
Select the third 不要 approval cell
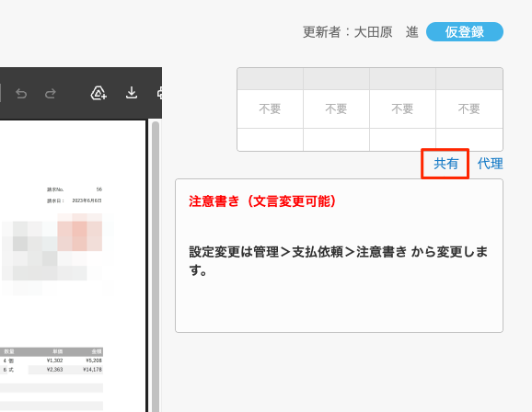(x=402, y=109)
